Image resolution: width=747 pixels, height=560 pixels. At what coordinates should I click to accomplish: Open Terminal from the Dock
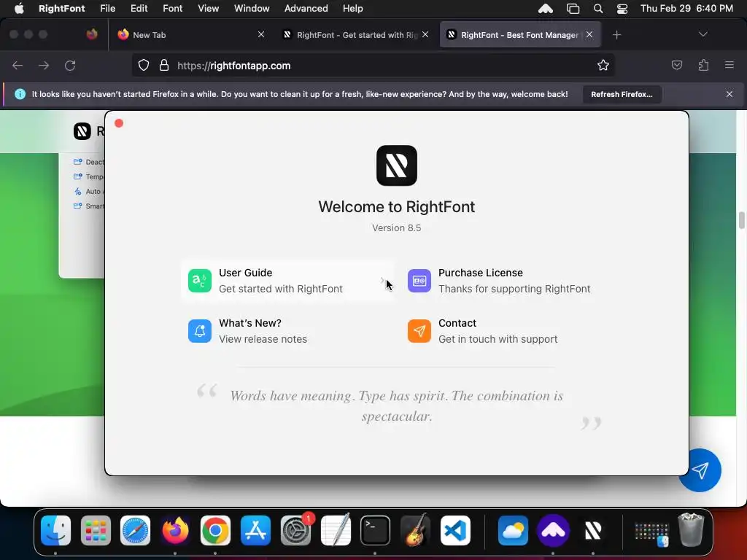pos(375,530)
